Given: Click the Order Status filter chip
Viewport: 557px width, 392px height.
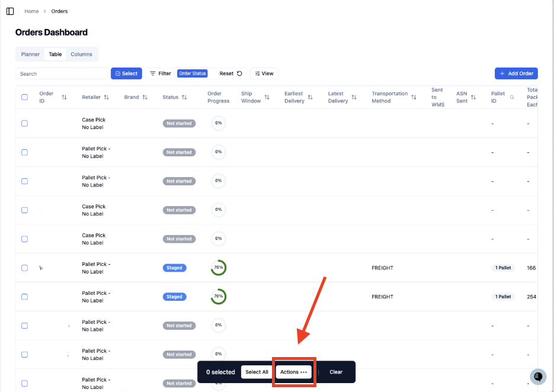Looking at the screenshot, I should (193, 73).
